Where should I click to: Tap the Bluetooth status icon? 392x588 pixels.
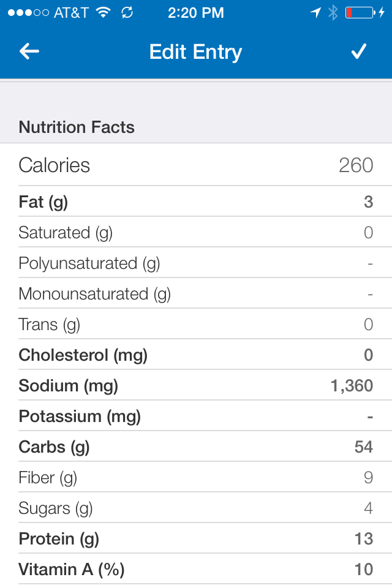(x=333, y=13)
